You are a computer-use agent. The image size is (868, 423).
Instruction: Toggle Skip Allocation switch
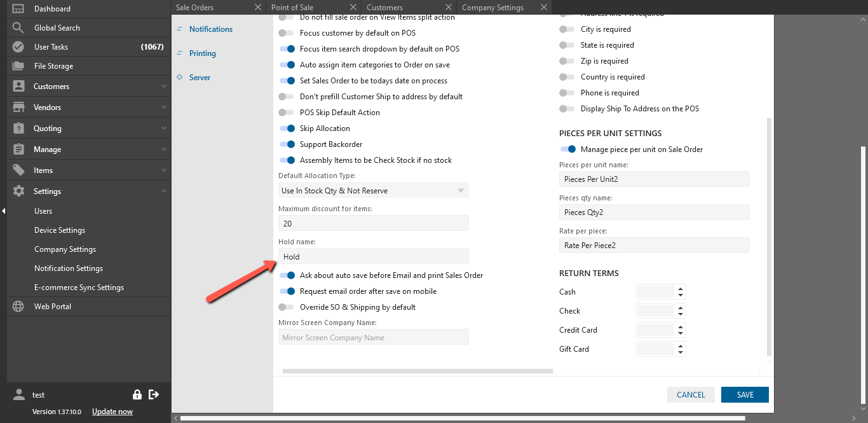point(287,128)
